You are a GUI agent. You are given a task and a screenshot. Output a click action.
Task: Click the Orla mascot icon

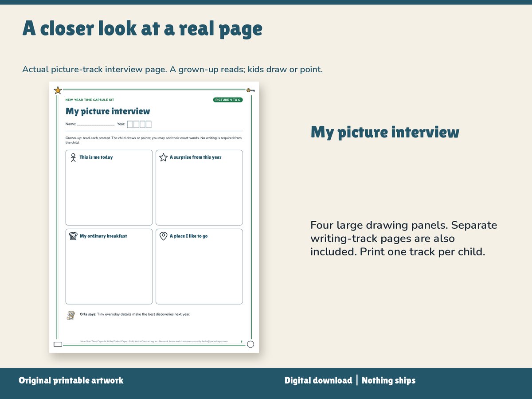point(71,315)
